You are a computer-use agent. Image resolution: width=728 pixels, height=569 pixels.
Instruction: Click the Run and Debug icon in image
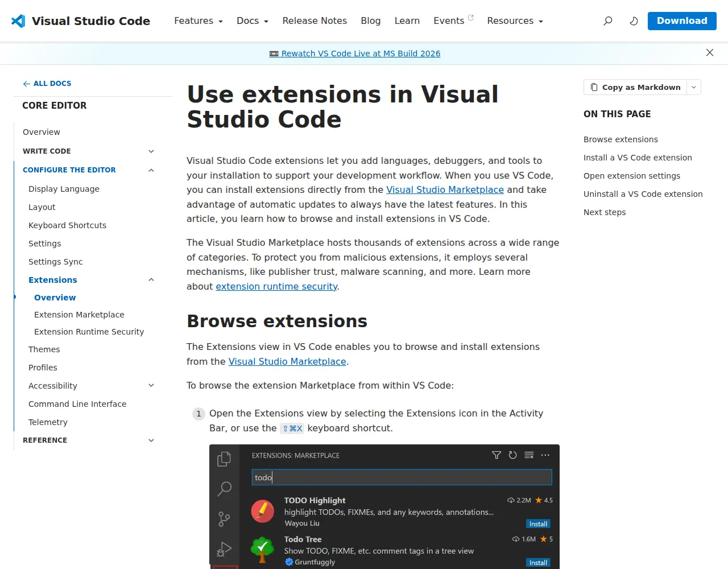pos(224,549)
